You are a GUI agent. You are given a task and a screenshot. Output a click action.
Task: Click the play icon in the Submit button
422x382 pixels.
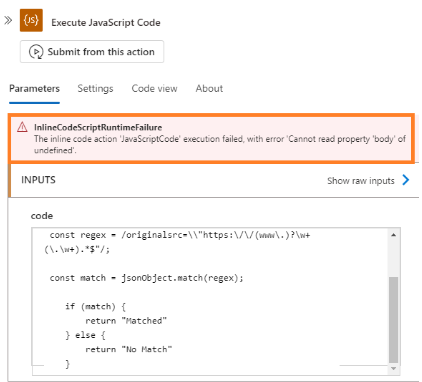[x=36, y=52]
